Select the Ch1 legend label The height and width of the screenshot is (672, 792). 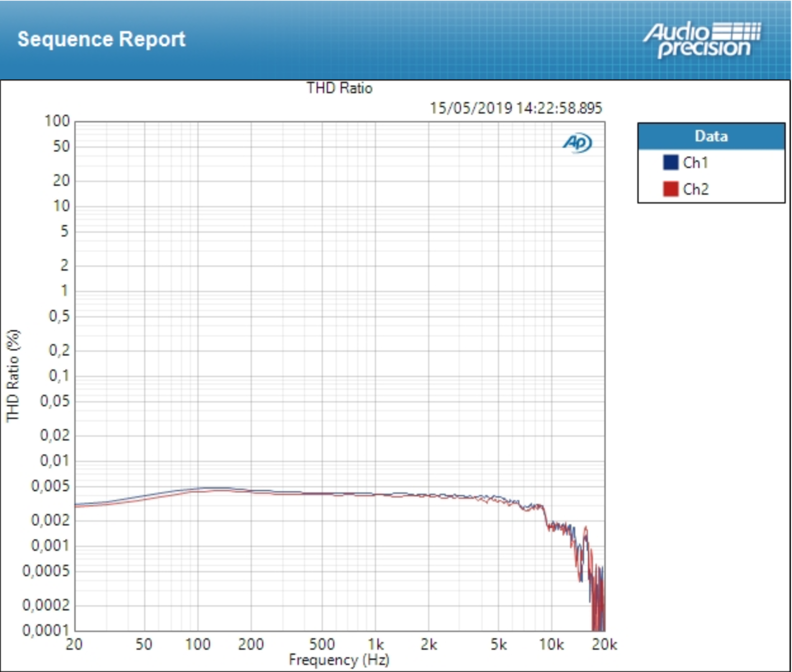[695, 163]
